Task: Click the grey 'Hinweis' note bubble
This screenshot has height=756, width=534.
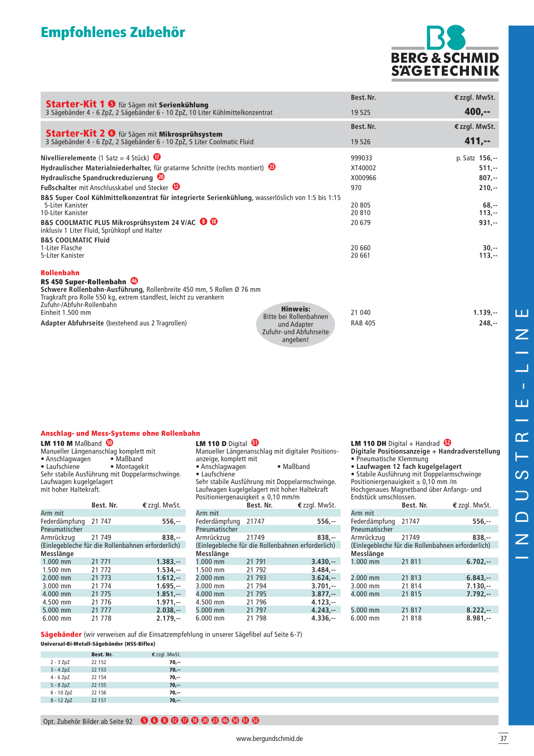Action: pyautogui.click(x=295, y=324)
